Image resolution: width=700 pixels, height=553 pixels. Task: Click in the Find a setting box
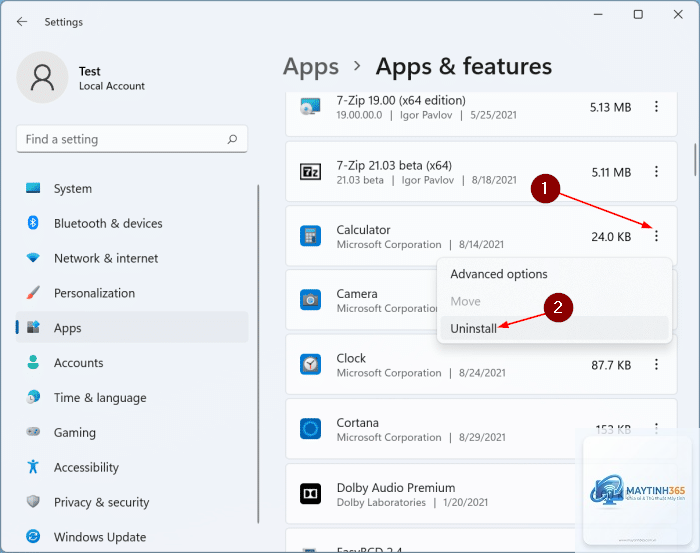pos(132,139)
